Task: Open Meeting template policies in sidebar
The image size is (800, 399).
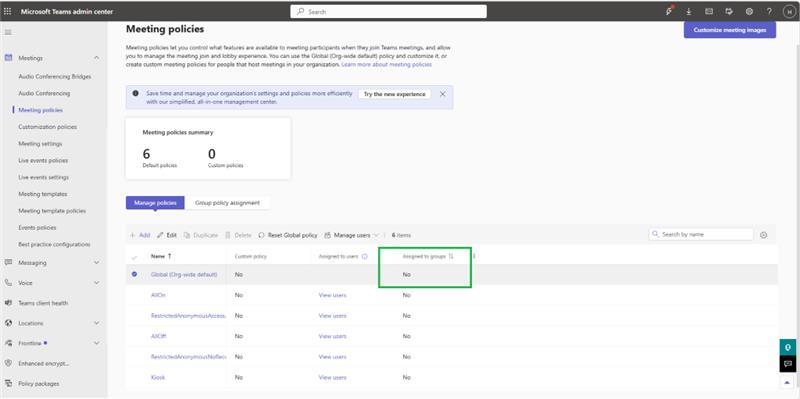Action: pyautogui.click(x=52, y=211)
